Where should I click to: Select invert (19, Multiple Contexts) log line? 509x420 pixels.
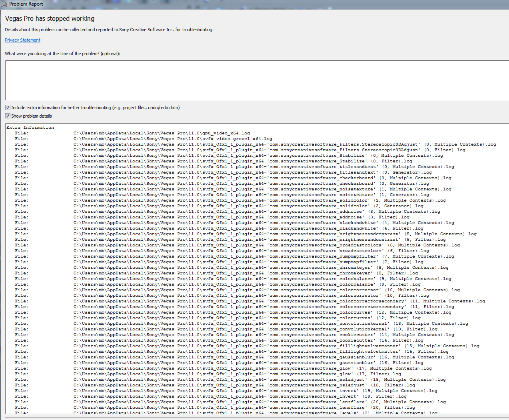tap(226, 391)
